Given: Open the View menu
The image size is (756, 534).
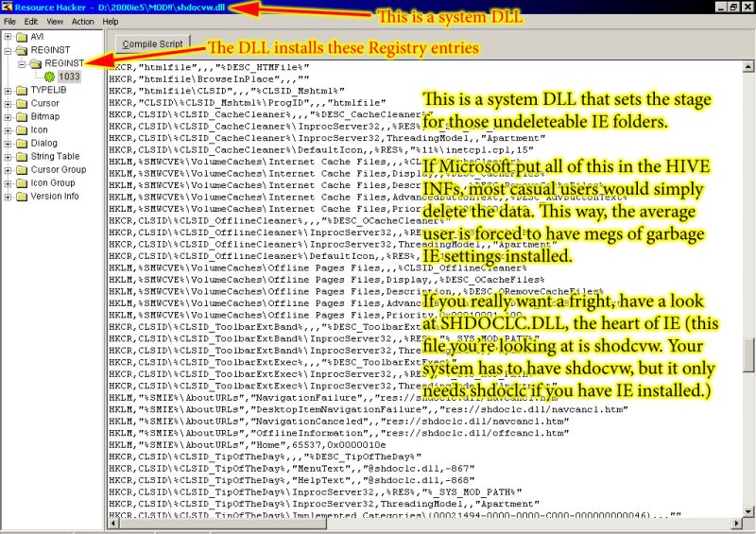Looking at the screenshot, I should pos(57,21).
